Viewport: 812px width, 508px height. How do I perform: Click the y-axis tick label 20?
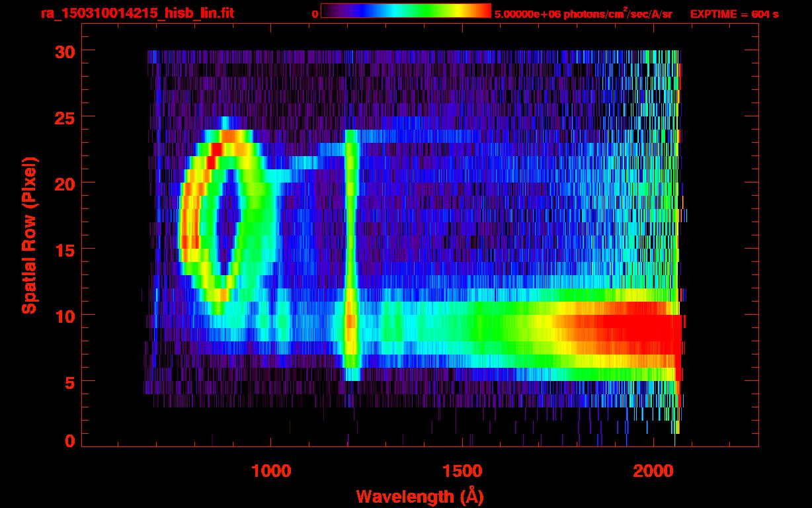[x=65, y=183]
